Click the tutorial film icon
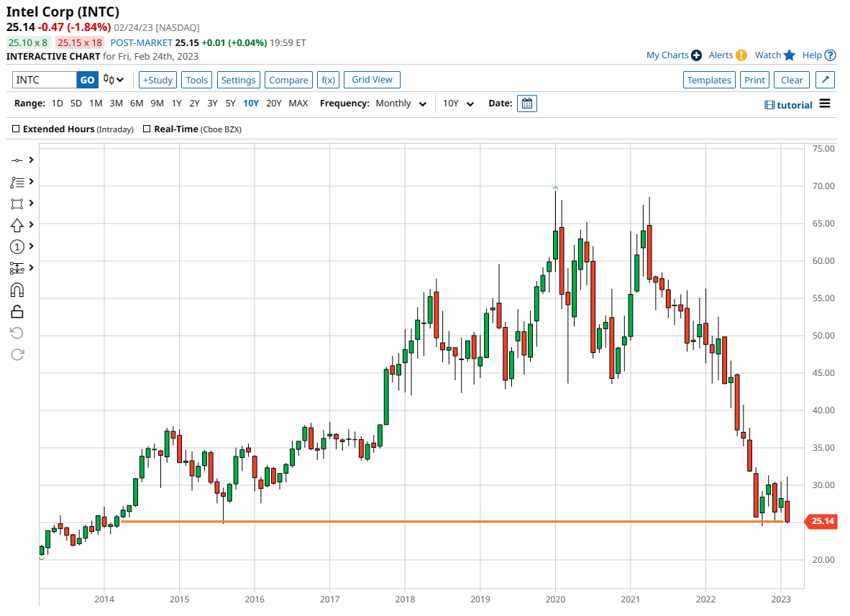 click(x=769, y=105)
